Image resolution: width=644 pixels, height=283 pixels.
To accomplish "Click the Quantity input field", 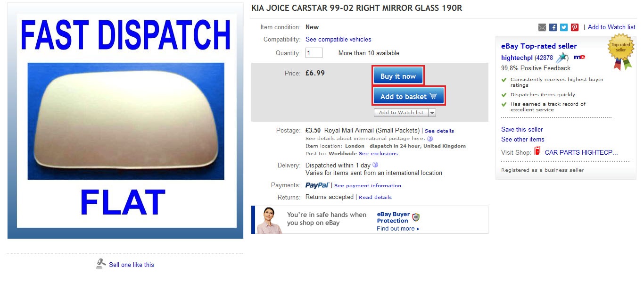I will [x=314, y=53].
